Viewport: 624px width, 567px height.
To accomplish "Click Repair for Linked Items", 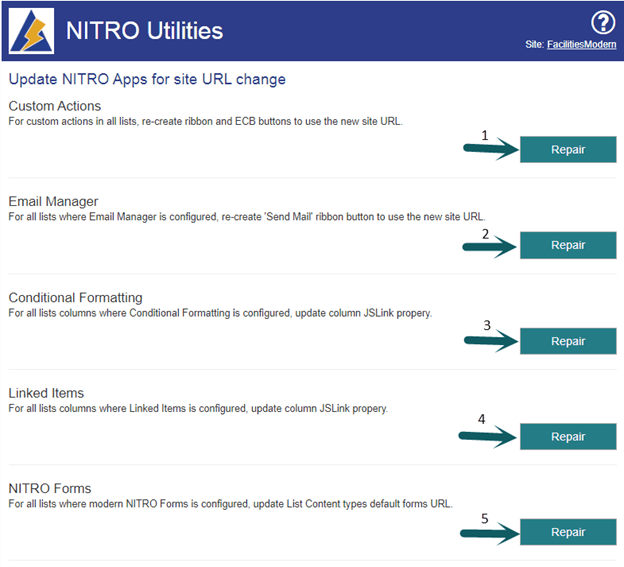I will coord(568,436).
